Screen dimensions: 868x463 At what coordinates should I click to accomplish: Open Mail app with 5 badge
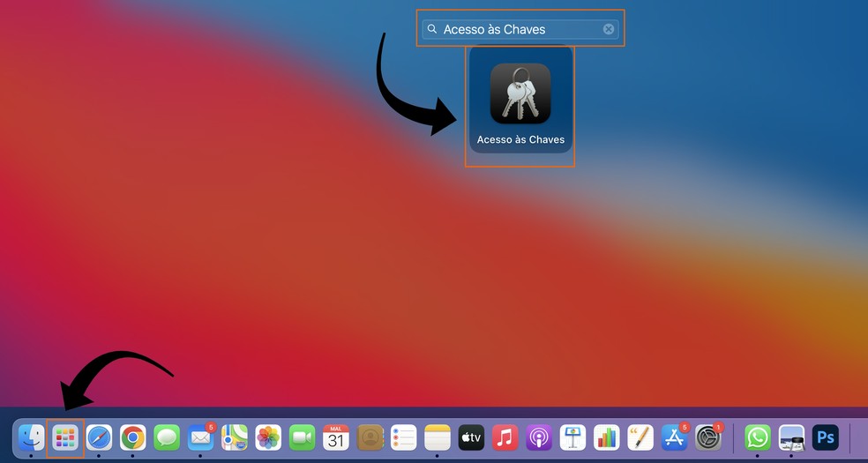click(201, 437)
